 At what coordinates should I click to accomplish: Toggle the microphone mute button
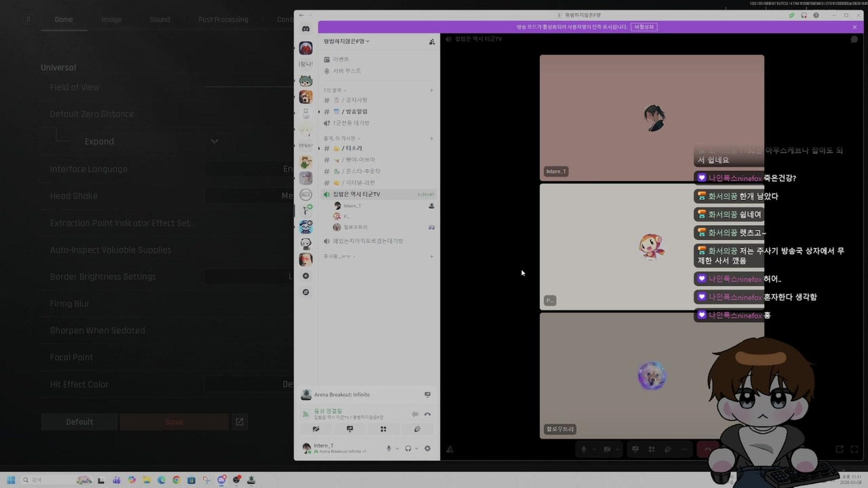point(388,448)
